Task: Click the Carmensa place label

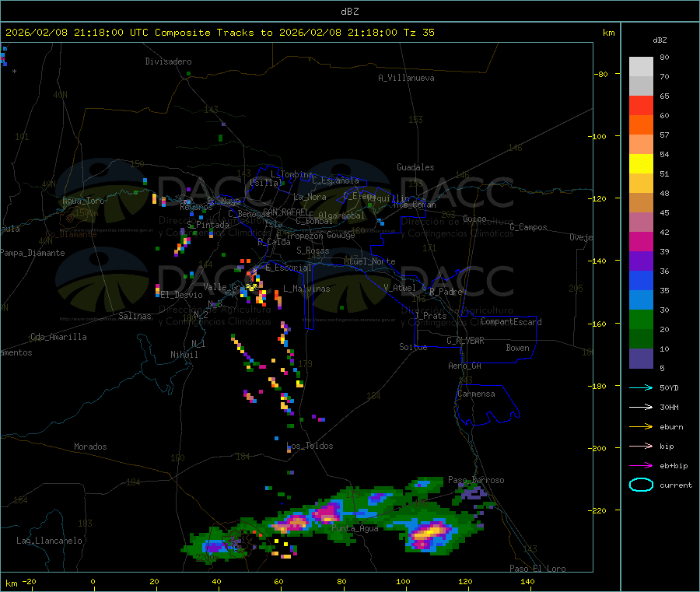Action: [x=476, y=394]
